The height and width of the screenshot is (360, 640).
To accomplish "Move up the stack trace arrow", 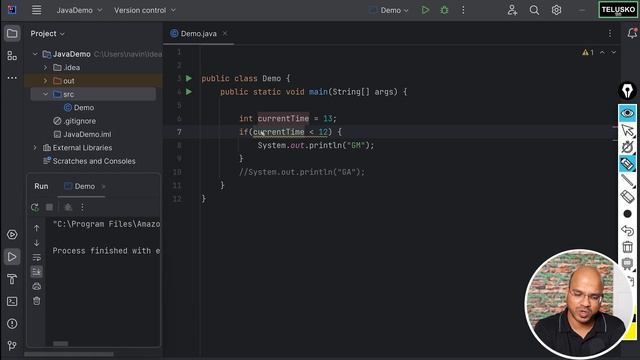I will pos(36,228).
